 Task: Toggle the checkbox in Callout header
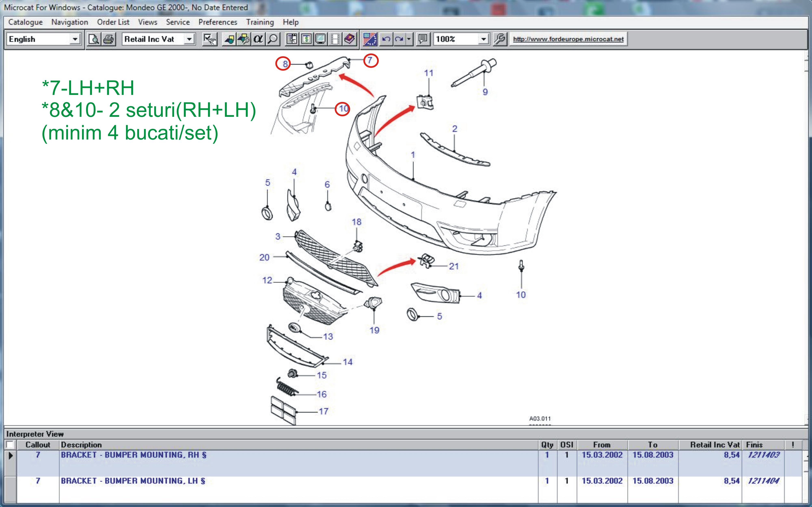coord(10,445)
